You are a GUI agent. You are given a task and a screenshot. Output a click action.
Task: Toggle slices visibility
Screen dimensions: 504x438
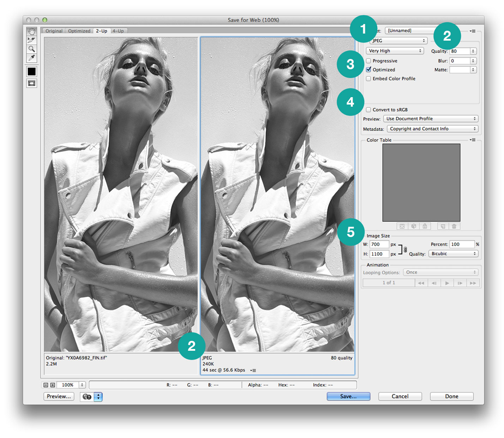click(x=31, y=84)
